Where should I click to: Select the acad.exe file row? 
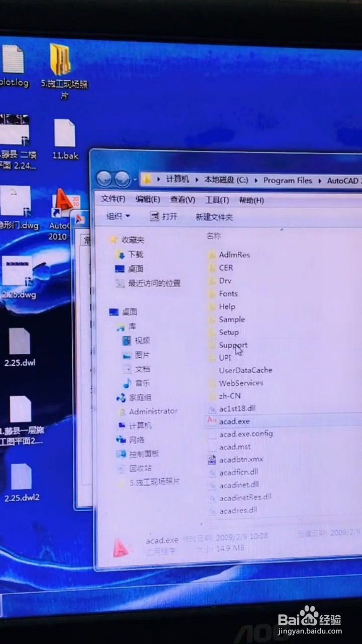283,421
